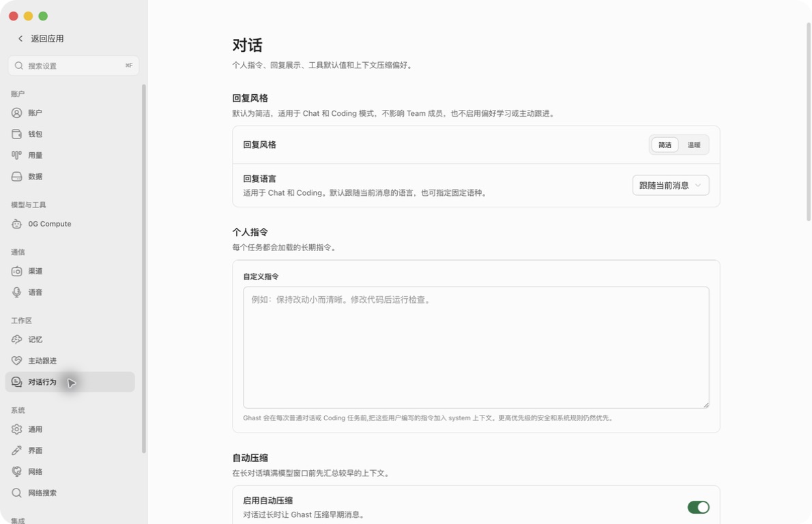The height and width of the screenshot is (524, 812).
Task: Click the chevron arrow in the 回复语言 dropdown
Action: 697,186
